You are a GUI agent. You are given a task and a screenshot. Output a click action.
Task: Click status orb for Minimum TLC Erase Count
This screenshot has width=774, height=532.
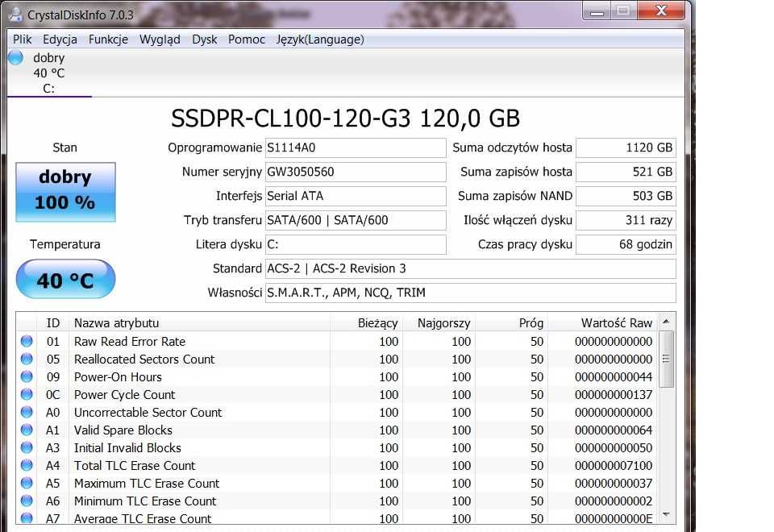27,501
